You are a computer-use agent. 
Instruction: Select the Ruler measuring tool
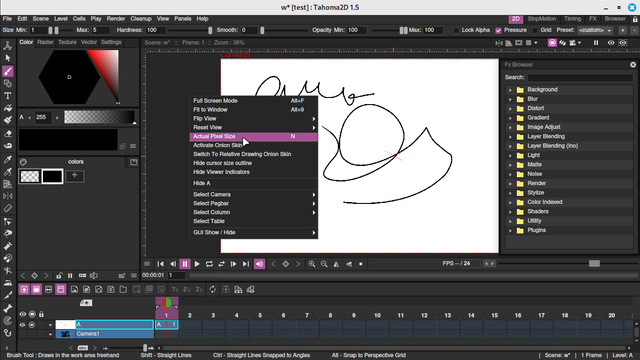7,208
